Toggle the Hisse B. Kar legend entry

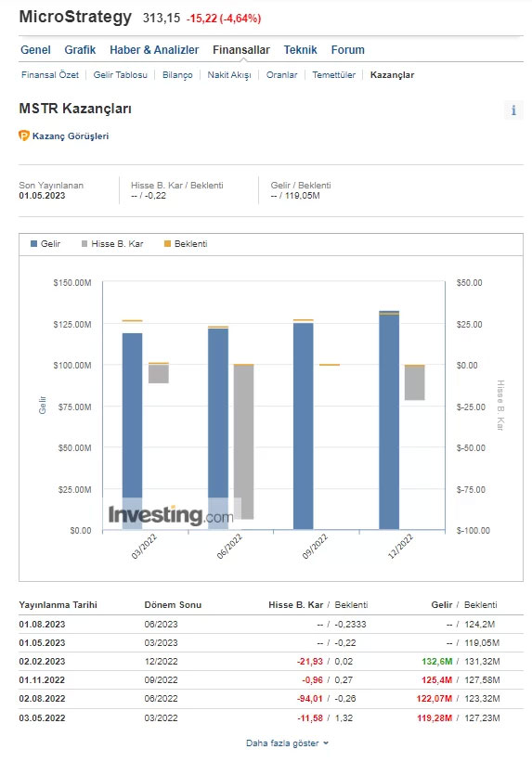(112, 244)
